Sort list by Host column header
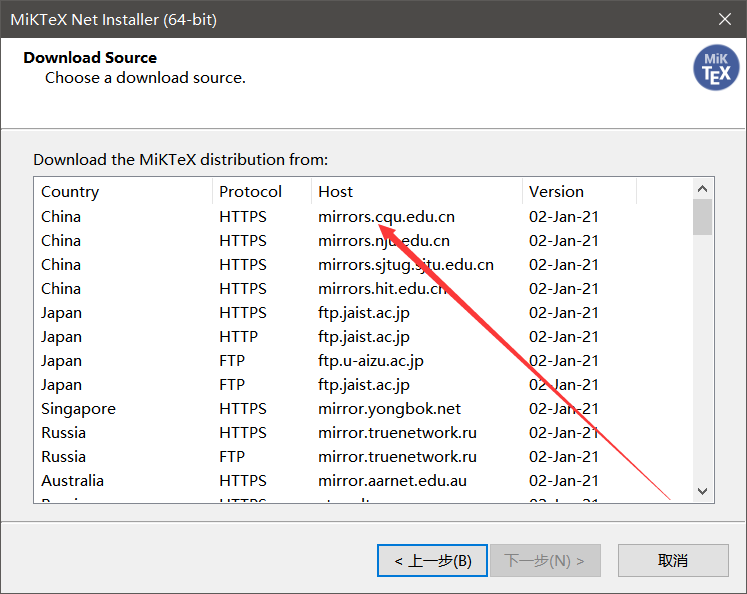Image resolution: width=747 pixels, height=594 pixels. (417, 191)
